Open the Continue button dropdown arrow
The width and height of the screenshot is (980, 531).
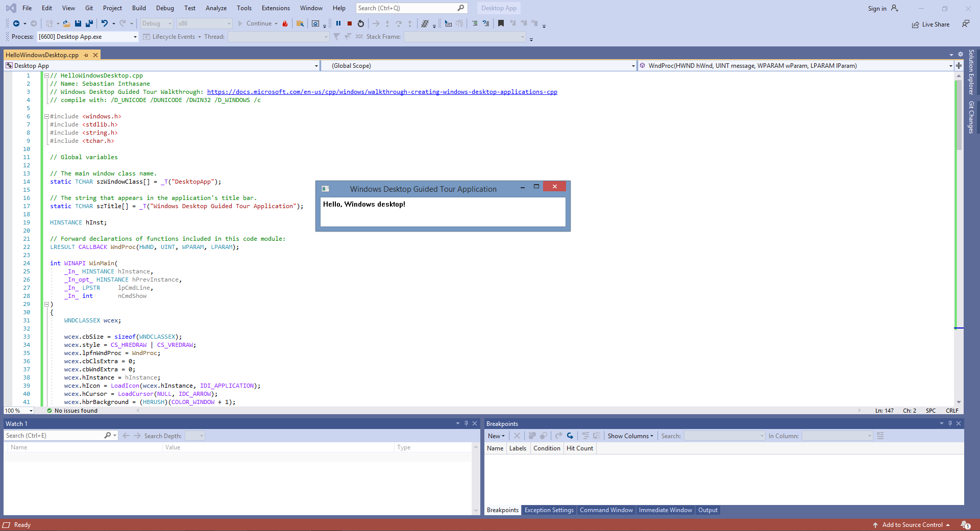coord(276,23)
